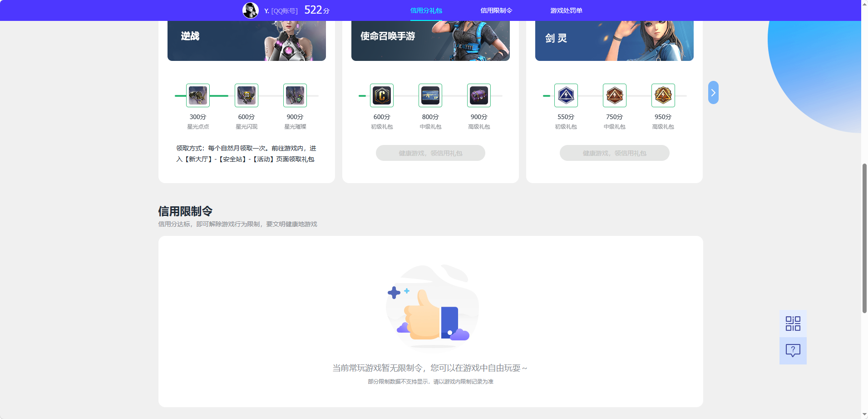The width and height of the screenshot is (868, 419).
Task: Click the 900分 高级礼包 chest icon
Action: click(x=479, y=95)
